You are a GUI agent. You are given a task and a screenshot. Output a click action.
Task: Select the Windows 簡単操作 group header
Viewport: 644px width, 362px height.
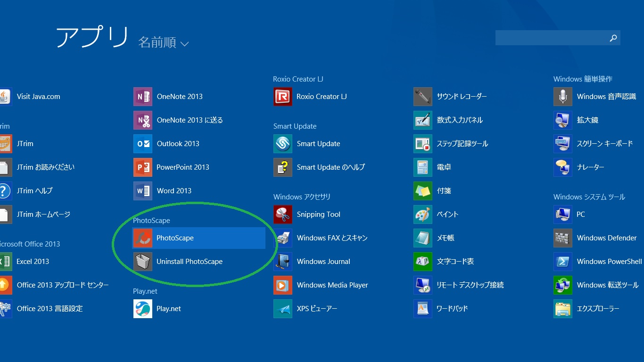point(583,79)
